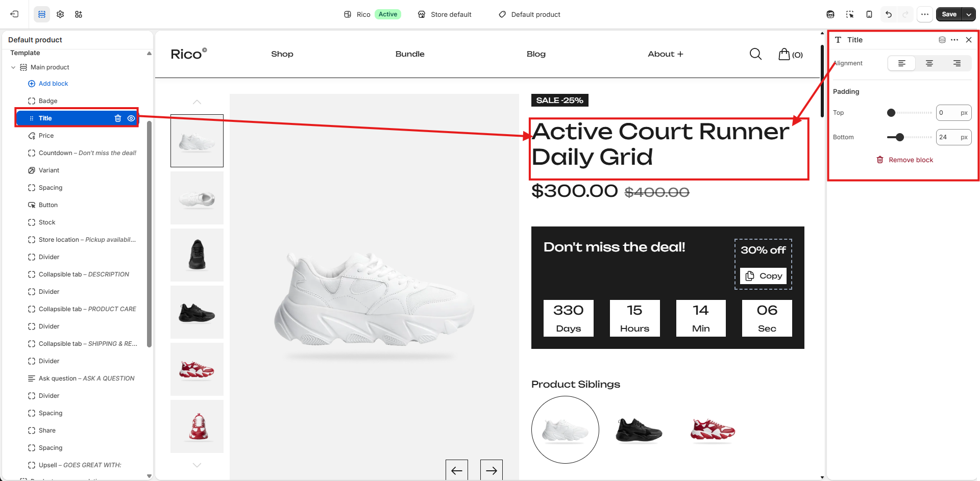The height and width of the screenshot is (481, 980).
Task: Click the next image arrow button
Action: click(492, 470)
